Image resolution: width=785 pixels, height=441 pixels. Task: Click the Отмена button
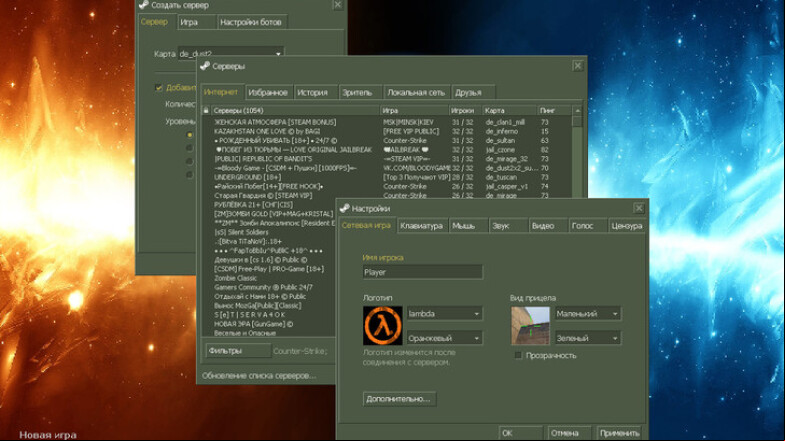pyautogui.click(x=569, y=432)
